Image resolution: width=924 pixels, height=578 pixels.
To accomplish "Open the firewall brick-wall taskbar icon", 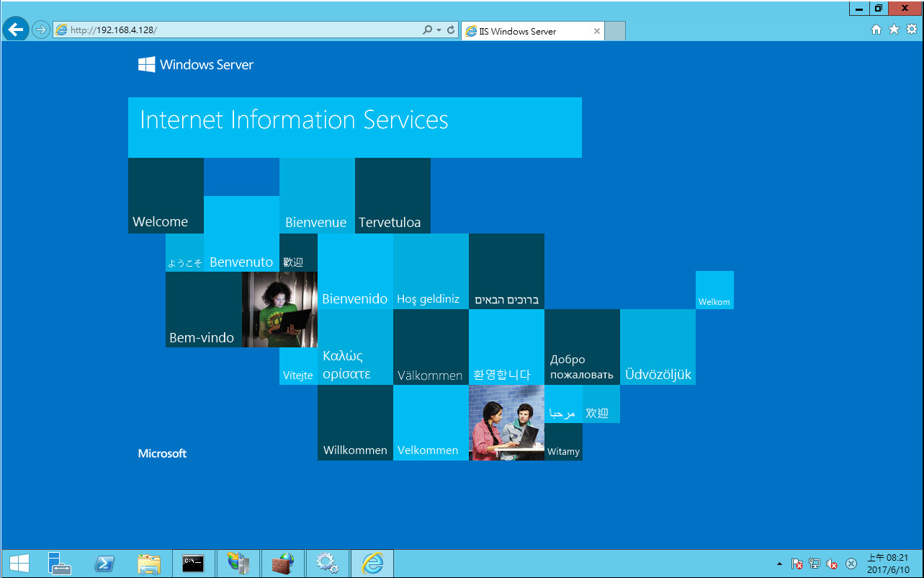I will [x=282, y=564].
